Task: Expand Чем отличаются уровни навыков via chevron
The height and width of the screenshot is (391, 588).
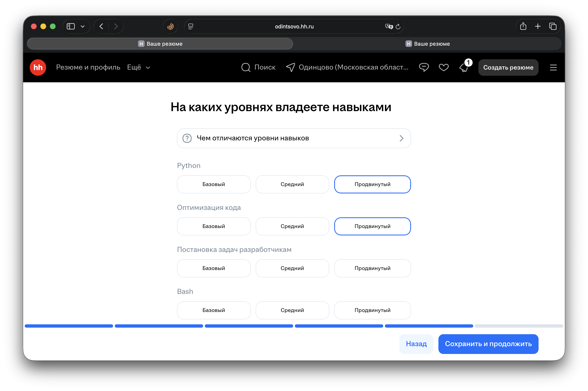Action: point(401,138)
